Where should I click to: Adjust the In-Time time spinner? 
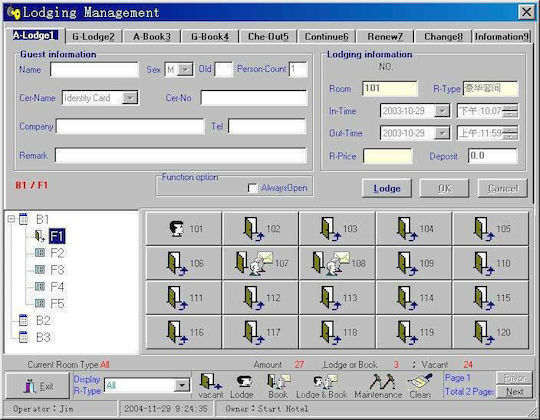[x=510, y=111]
